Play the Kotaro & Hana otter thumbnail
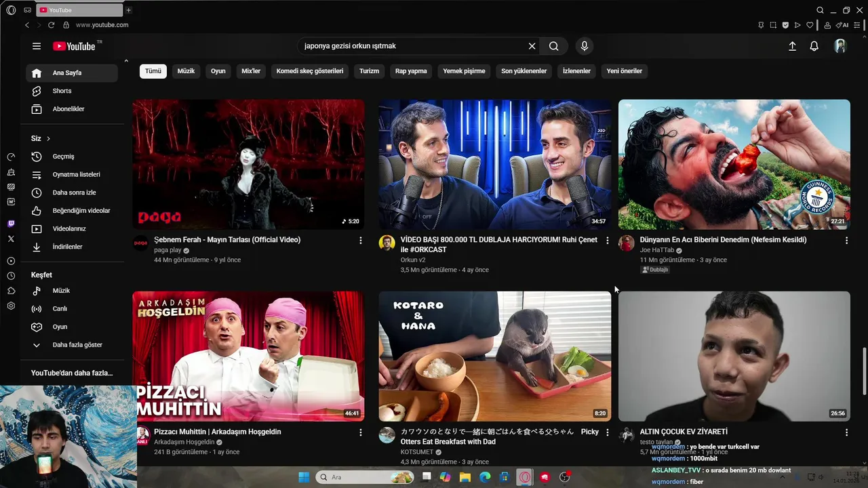 [494, 357]
